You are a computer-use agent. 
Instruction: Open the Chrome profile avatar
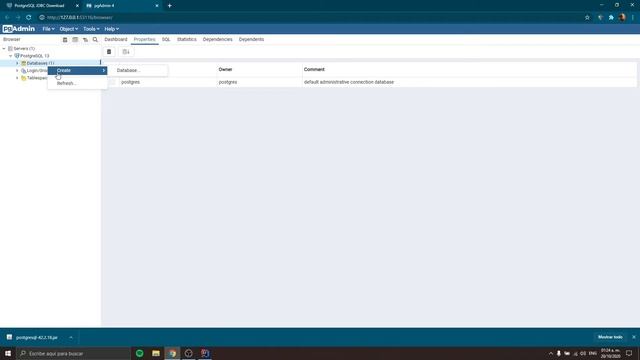(622, 18)
